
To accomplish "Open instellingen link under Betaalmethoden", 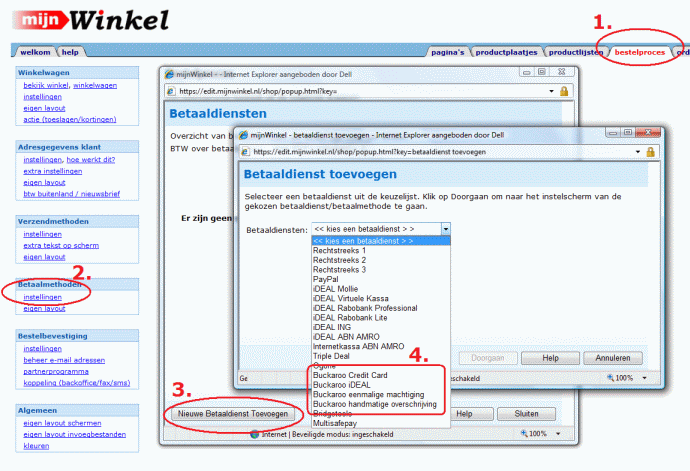I will pyautogui.click(x=43, y=297).
